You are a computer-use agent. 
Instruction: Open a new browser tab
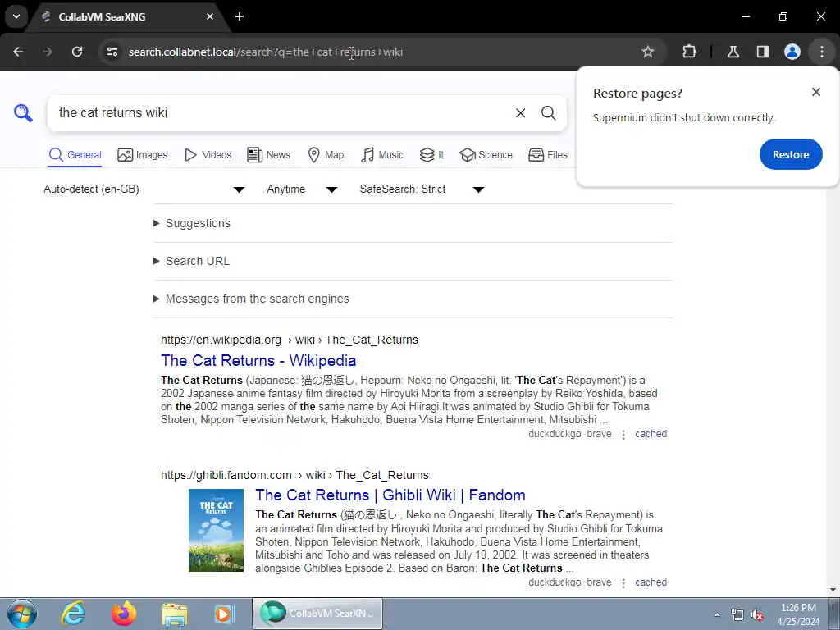(x=240, y=16)
